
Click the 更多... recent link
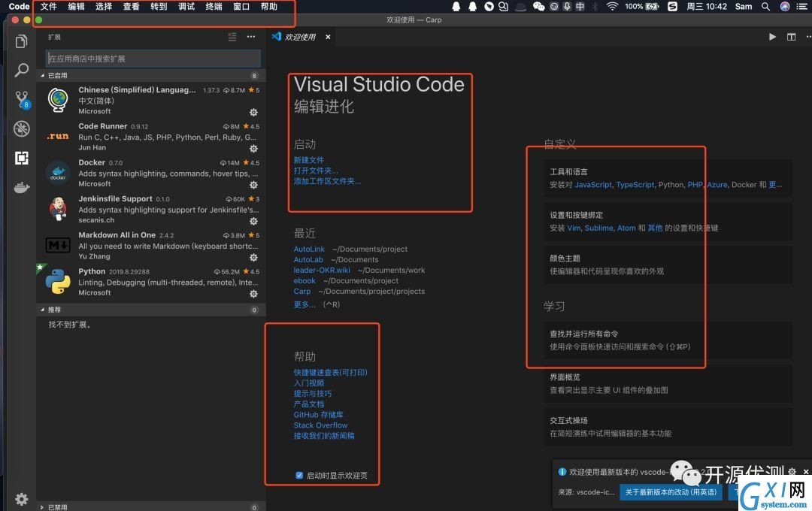pyautogui.click(x=304, y=304)
